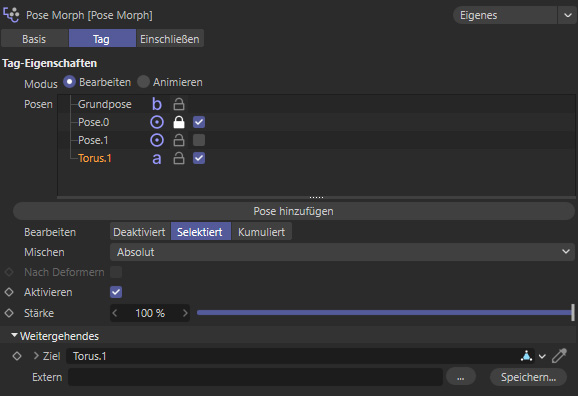Click the target circle icon for Pose.0

point(157,122)
